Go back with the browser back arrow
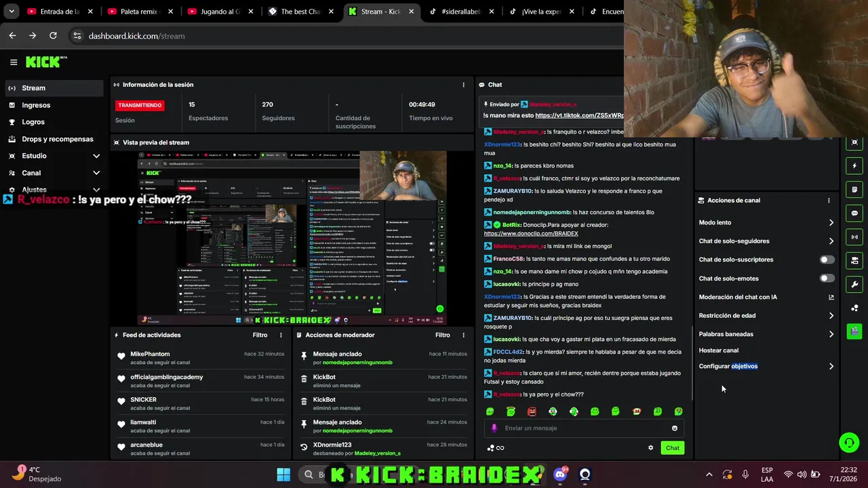The image size is (868, 488). (x=12, y=36)
